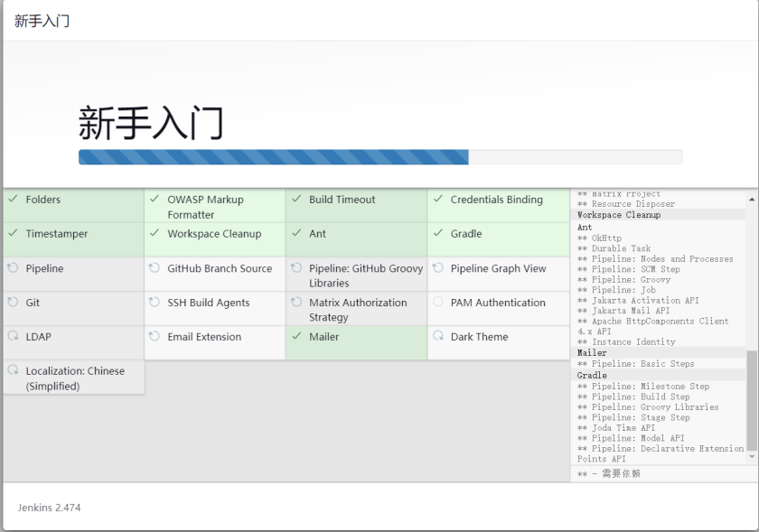Click the 'Build Timeout' plugin name

click(342, 200)
